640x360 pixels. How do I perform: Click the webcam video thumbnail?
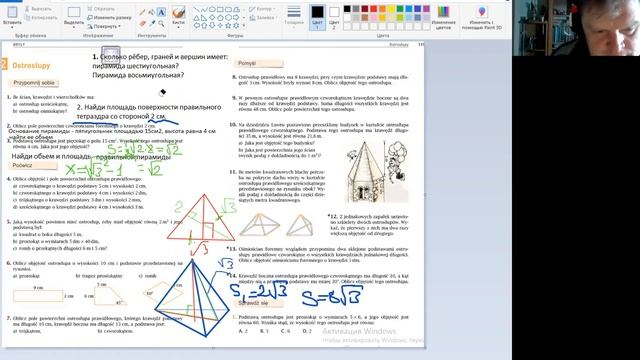pyautogui.click(x=576, y=28)
